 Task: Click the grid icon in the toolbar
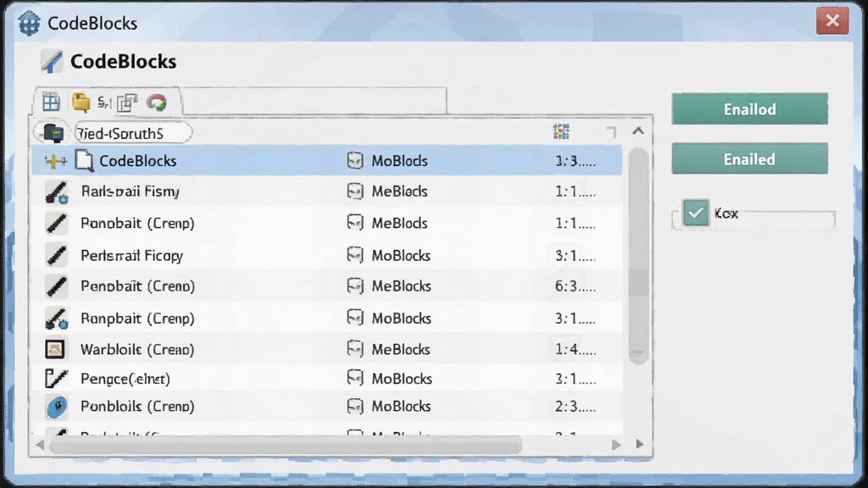click(51, 102)
